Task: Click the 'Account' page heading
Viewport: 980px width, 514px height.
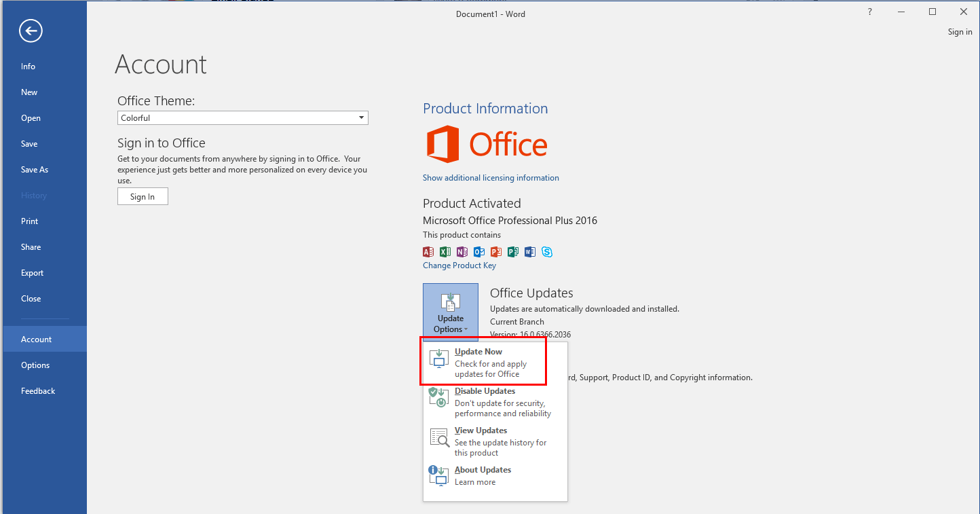Action: click(161, 65)
